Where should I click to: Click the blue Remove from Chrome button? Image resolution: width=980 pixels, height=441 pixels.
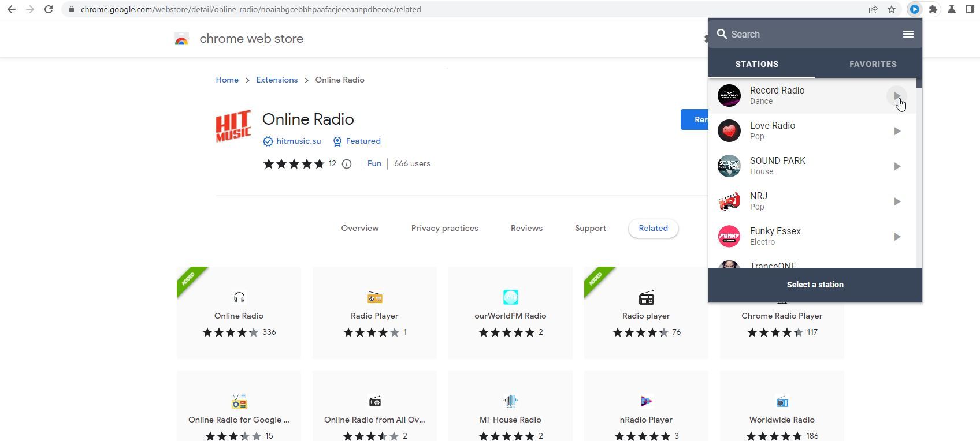point(695,119)
